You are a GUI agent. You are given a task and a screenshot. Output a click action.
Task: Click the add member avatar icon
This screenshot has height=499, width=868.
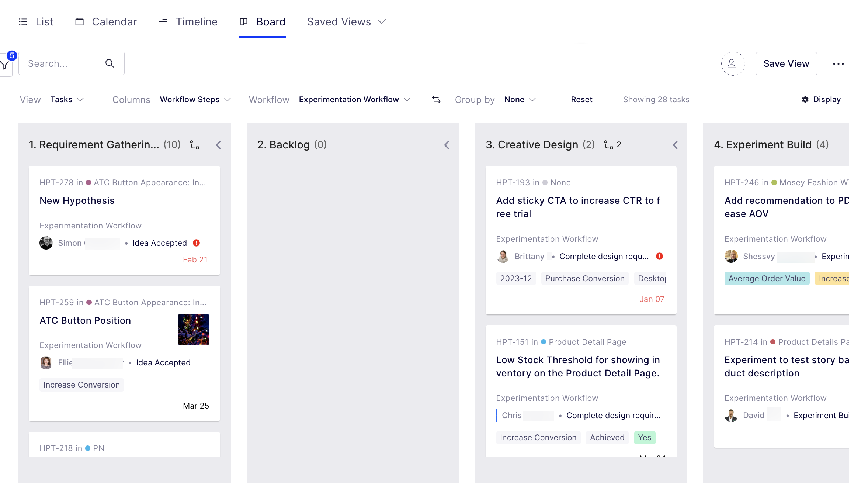[733, 64]
